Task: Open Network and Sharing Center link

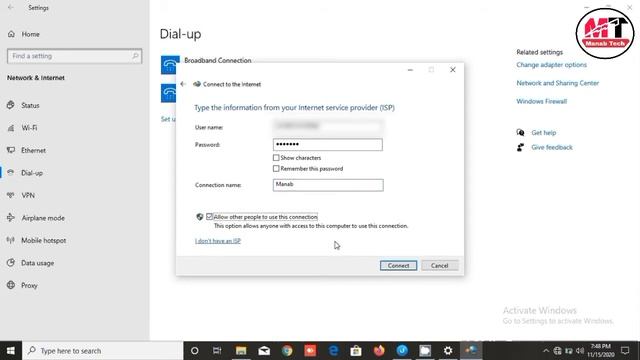Action: tap(558, 83)
